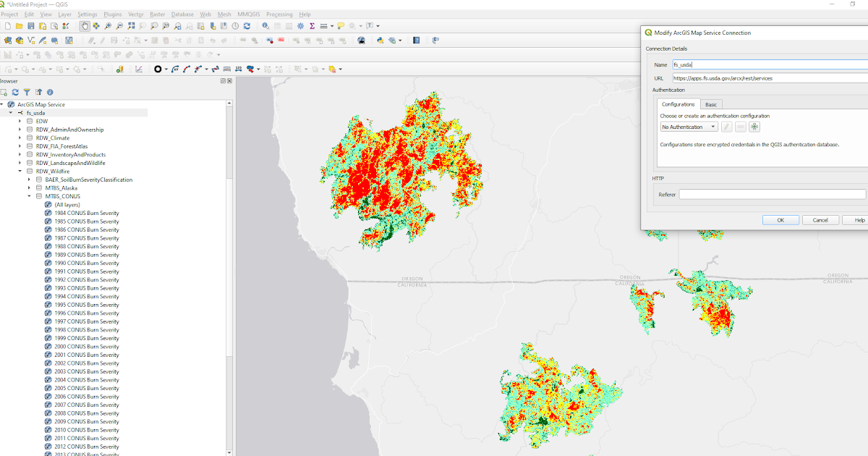Open the Plugins menu
This screenshot has height=456, width=868.
(113, 14)
